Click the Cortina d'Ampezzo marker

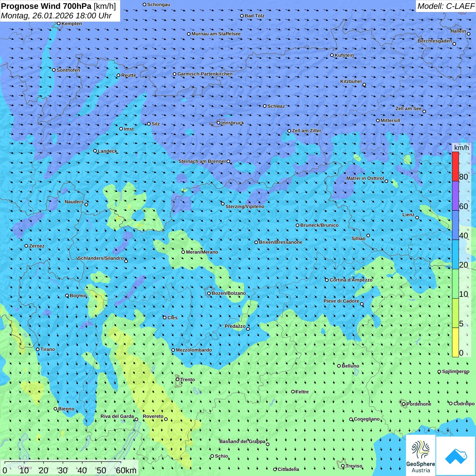tap(327, 280)
